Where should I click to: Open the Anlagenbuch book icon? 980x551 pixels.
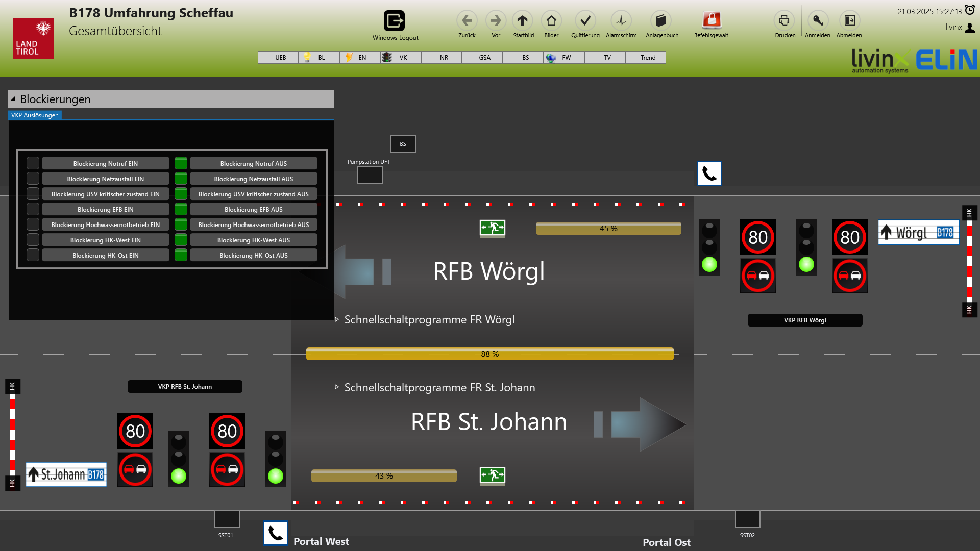point(661,21)
